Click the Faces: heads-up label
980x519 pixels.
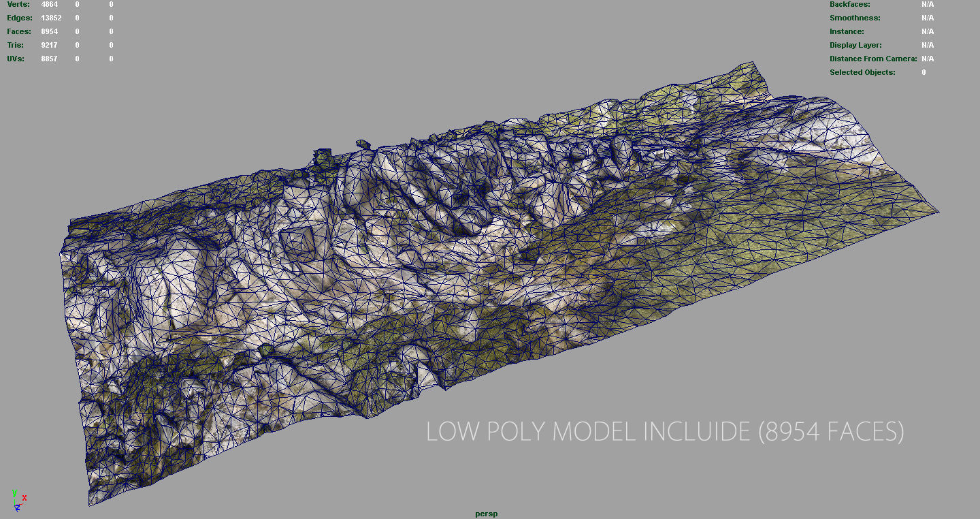(x=19, y=31)
